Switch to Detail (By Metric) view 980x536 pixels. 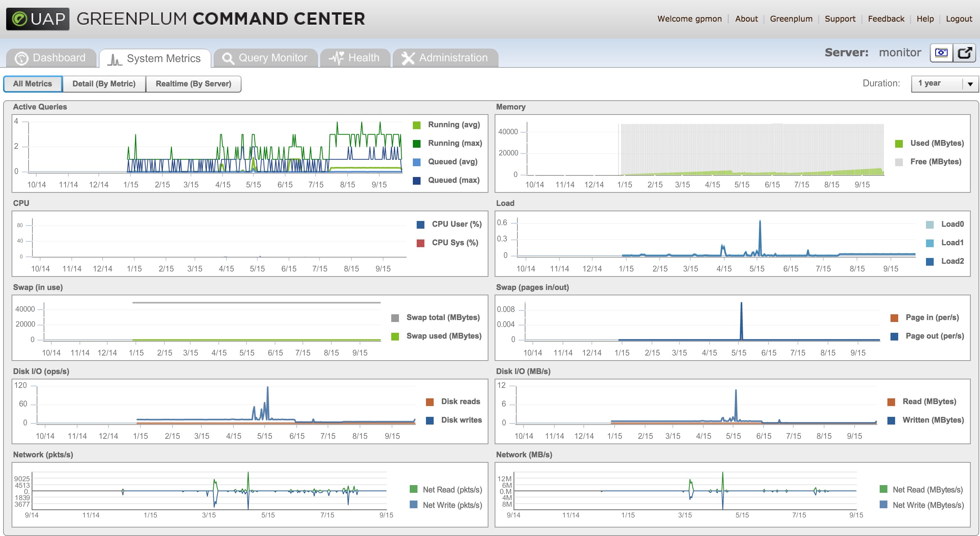104,84
